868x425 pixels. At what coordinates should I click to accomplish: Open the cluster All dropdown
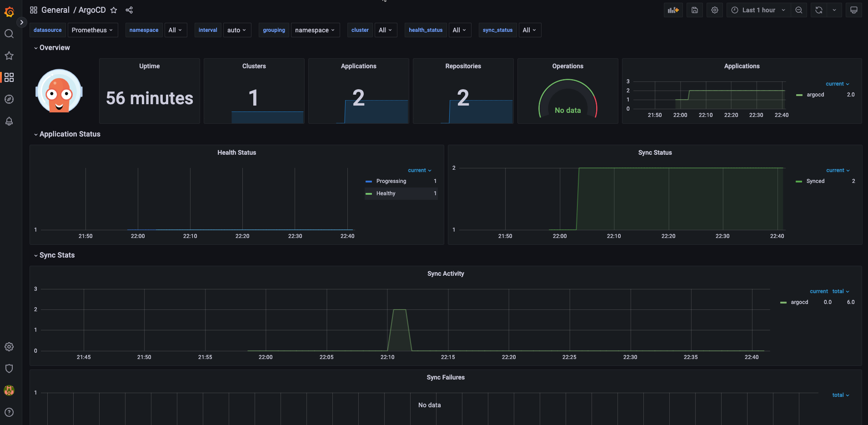tap(386, 30)
